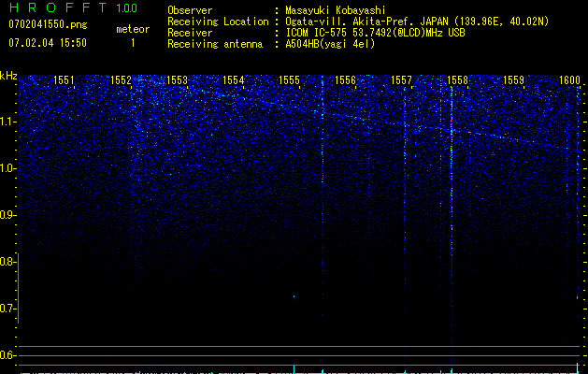
Task: Click the 0.7 kHz axis label
Action: click(x=7, y=309)
